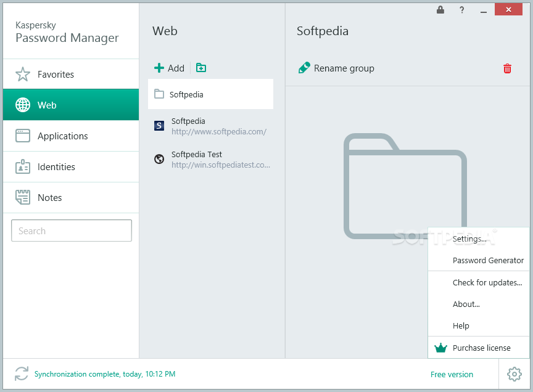Open the gear settings menu icon
This screenshot has height=392, width=533.
pyautogui.click(x=514, y=374)
